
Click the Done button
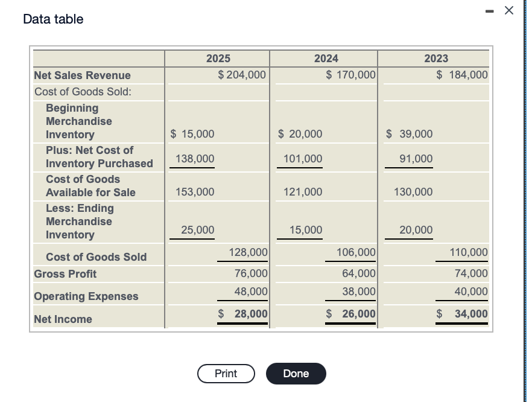296,373
